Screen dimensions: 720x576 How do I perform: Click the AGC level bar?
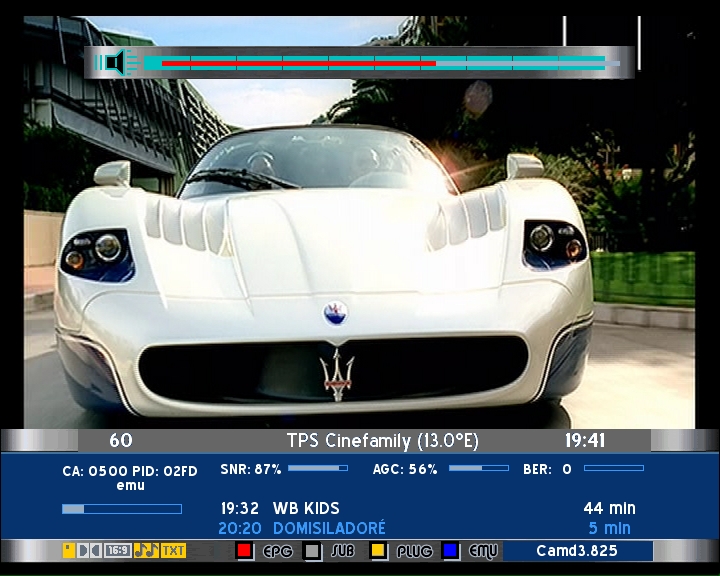pyautogui.click(x=479, y=468)
